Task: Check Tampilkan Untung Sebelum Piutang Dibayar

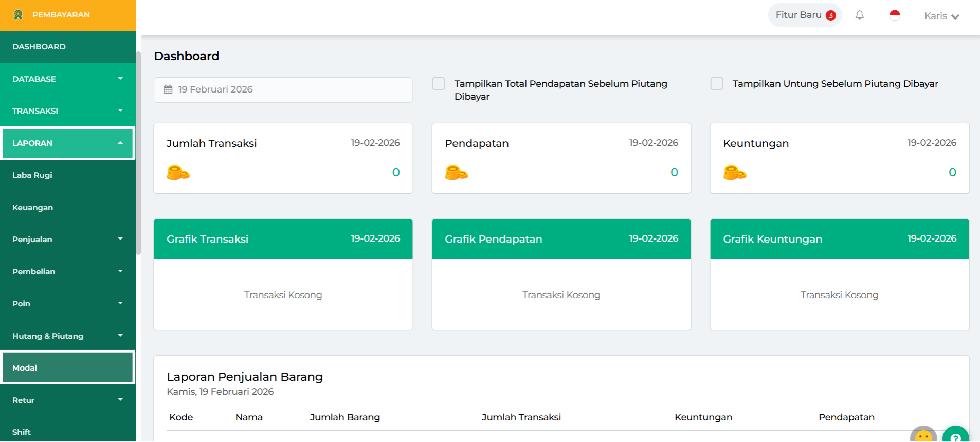Action: (x=717, y=83)
